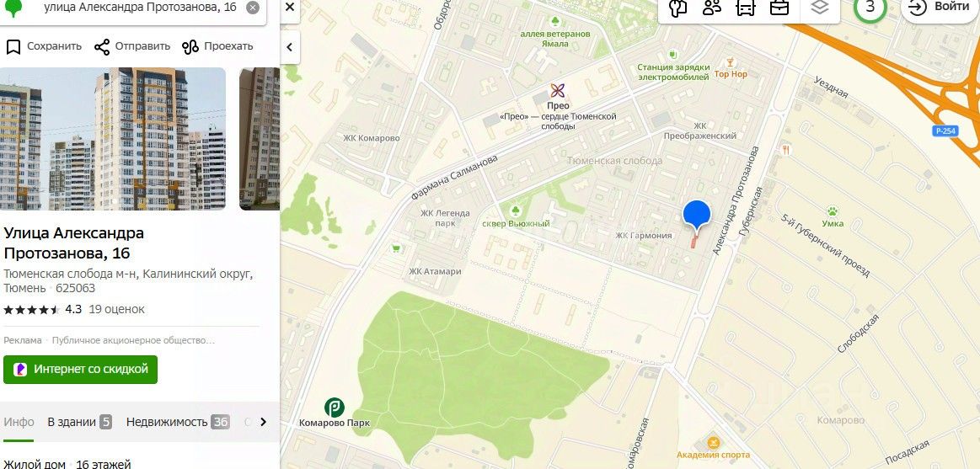Click the Комарово Парк parking marker
Viewport: 980px width, 469px height.
tap(335, 408)
